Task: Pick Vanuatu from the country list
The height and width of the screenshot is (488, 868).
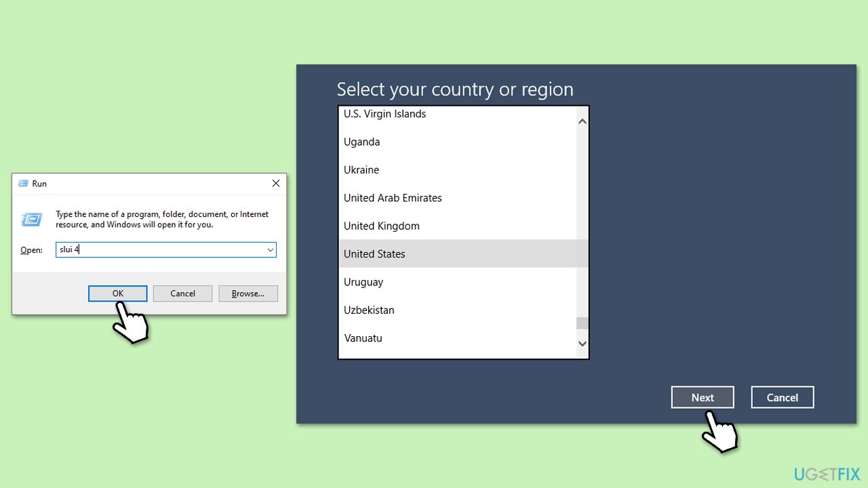Action: point(363,338)
